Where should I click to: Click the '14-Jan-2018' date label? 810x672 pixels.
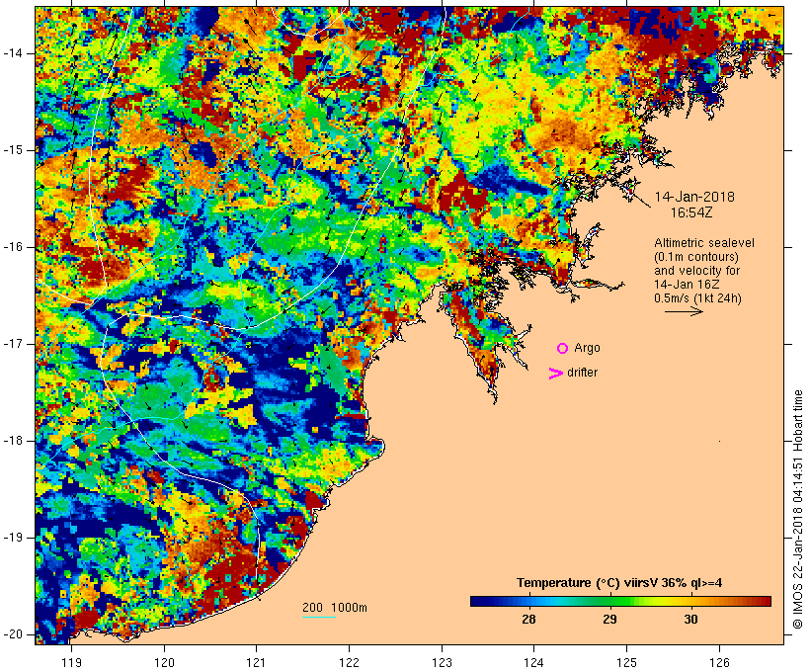(694, 197)
